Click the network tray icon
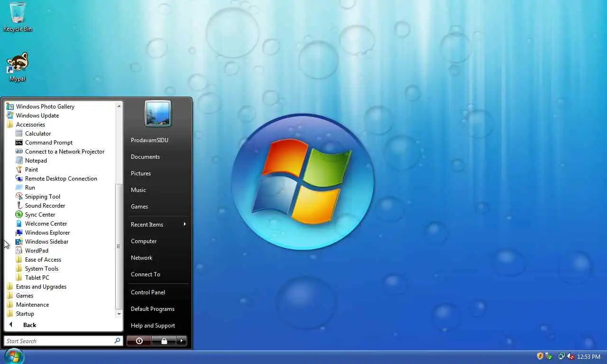Image resolution: width=607 pixels, height=364 pixels. 561,356
